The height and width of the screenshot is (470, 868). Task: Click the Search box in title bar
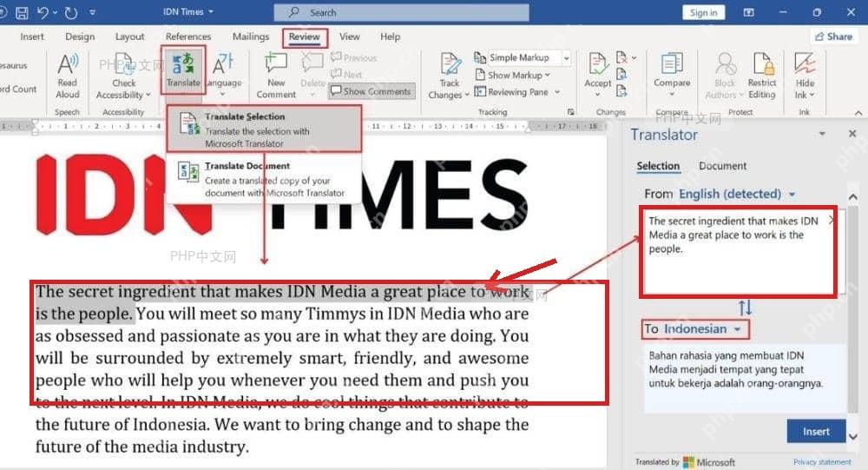point(401,12)
